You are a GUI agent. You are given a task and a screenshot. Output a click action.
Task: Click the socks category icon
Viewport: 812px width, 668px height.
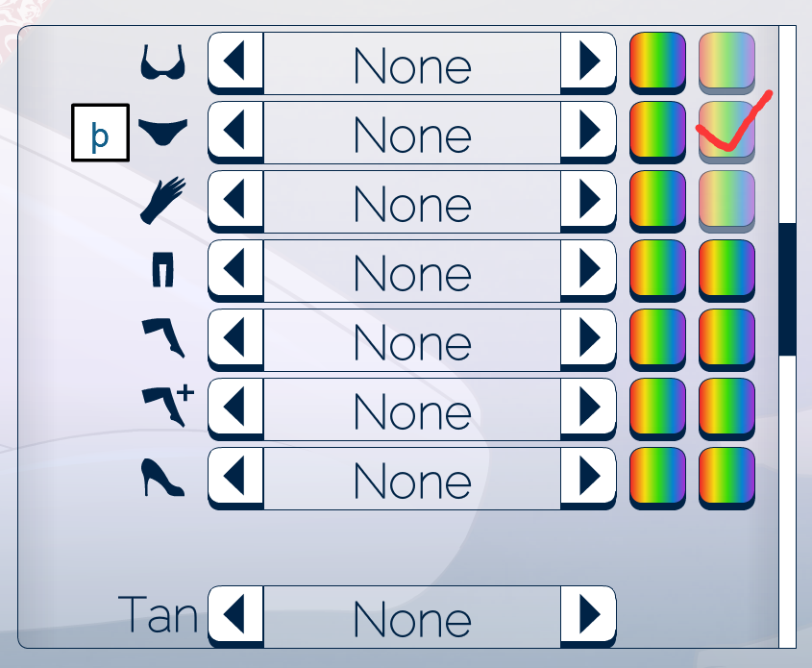click(162, 340)
